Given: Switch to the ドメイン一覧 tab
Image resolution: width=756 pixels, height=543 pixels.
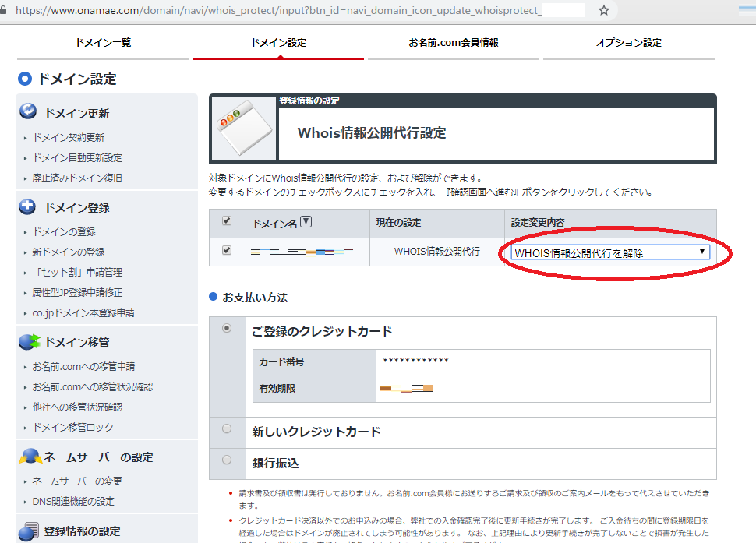Looking at the screenshot, I should tap(103, 43).
